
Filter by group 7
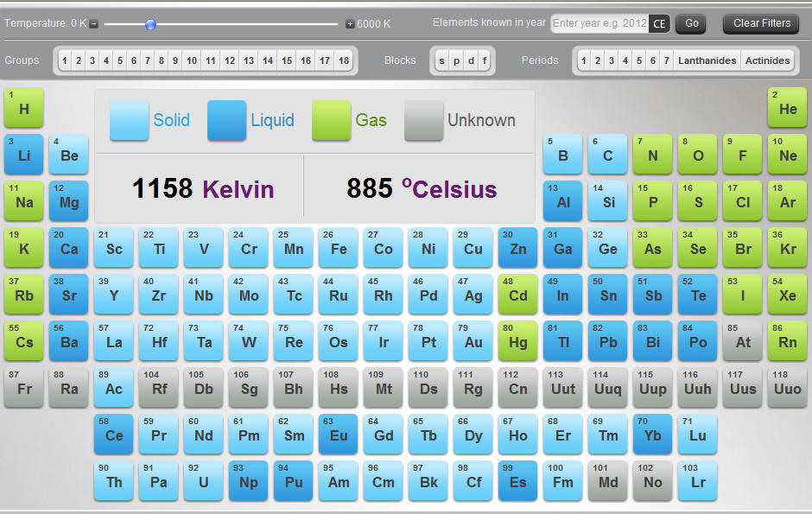(x=148, y=60)
